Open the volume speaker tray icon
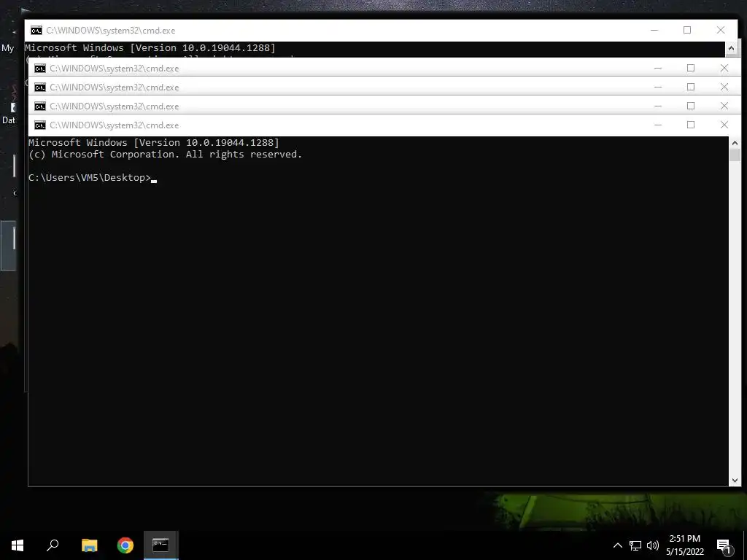 (x=653, y=545)
